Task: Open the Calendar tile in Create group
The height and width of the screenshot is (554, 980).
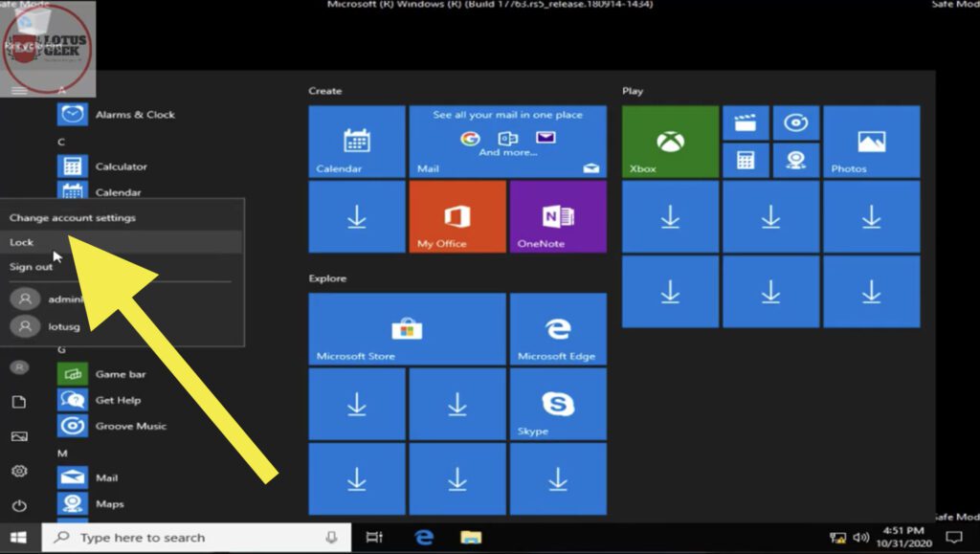Action: pos(357,142)
